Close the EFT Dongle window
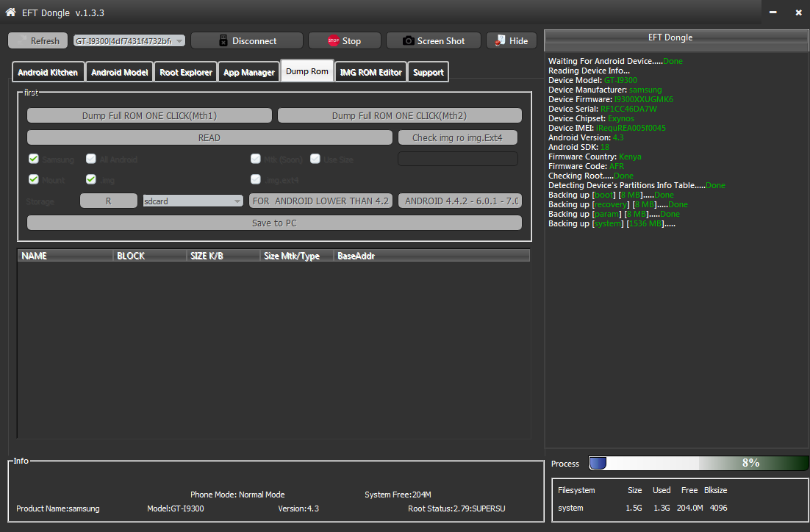The height and width of the screenshot is (532, 810). (798, 12)
